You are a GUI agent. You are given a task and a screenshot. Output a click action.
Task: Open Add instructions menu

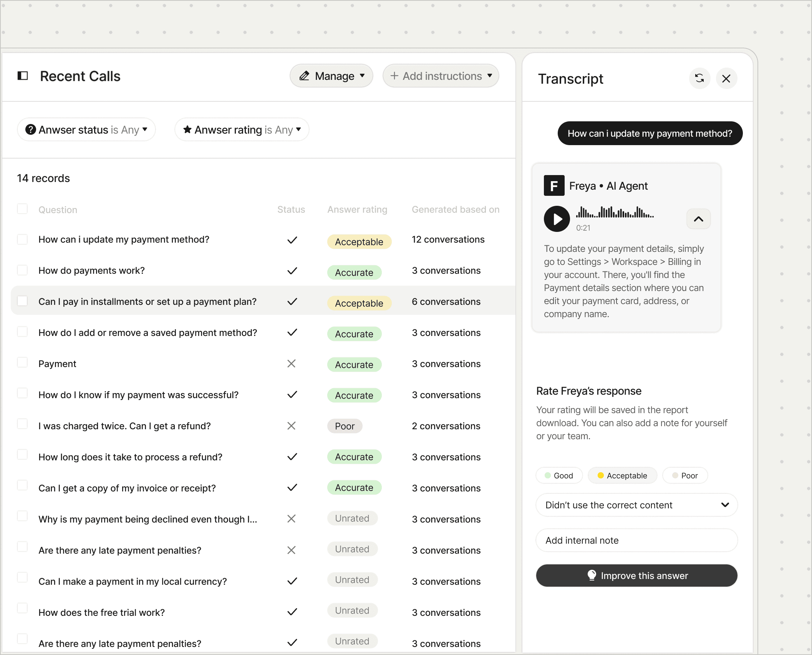pos(441,76)
